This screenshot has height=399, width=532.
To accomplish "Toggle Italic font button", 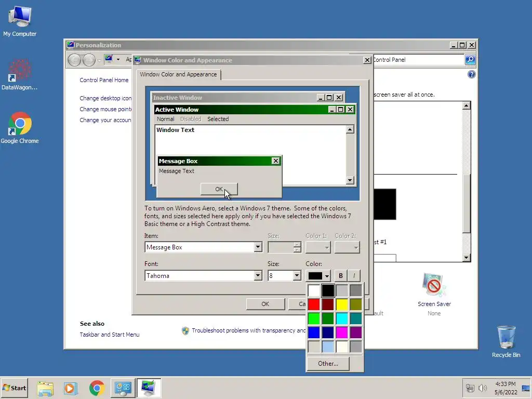I will 354,276.
